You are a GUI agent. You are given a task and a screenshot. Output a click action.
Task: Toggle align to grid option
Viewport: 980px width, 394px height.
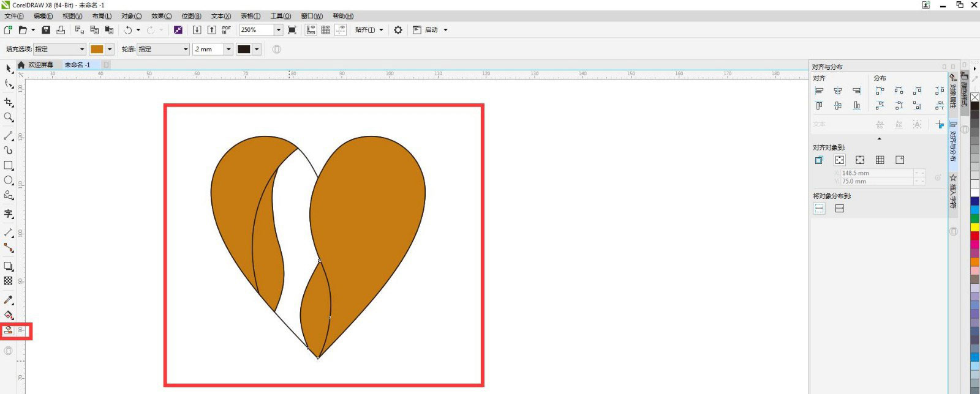point(880,160)
